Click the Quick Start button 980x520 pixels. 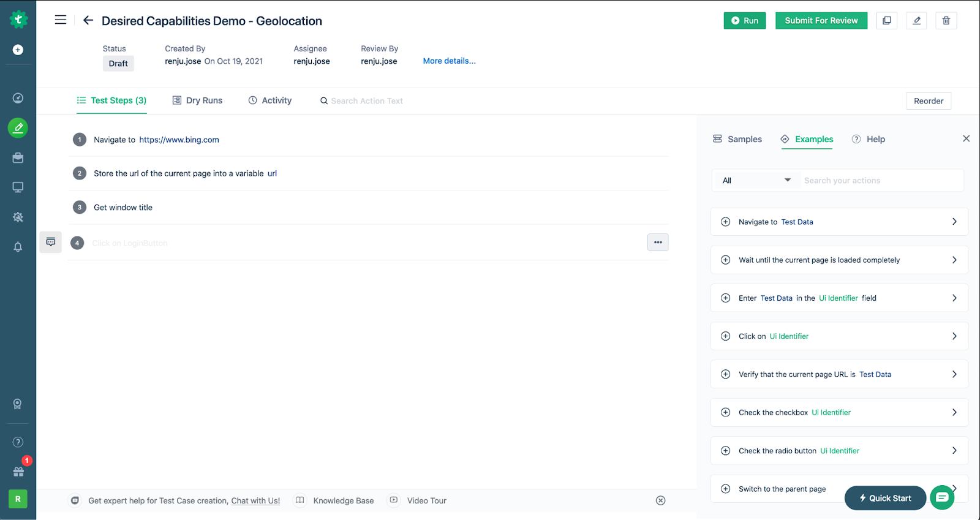click(885, 498)
